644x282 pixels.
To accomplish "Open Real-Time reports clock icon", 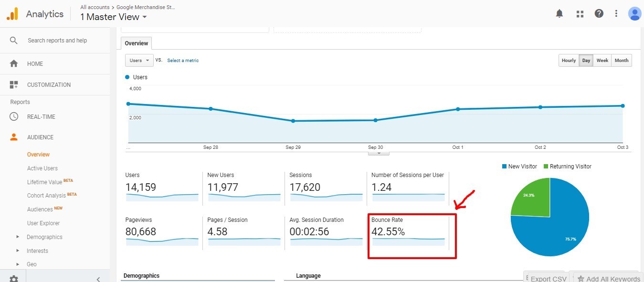I will (14, 116).
